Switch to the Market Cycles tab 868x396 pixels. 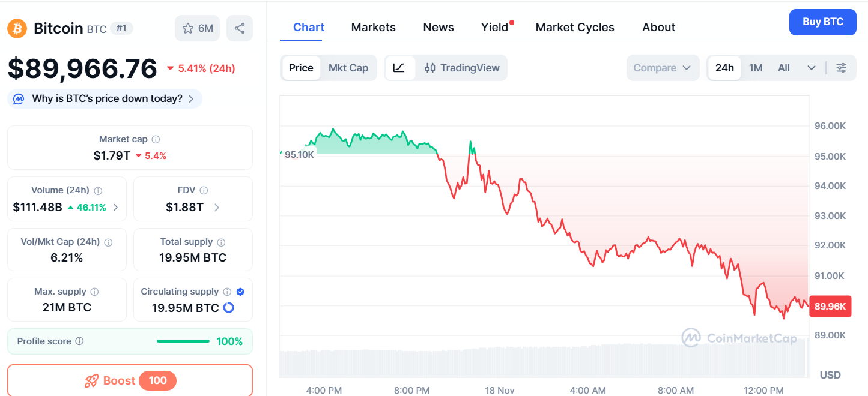(575, 27)
